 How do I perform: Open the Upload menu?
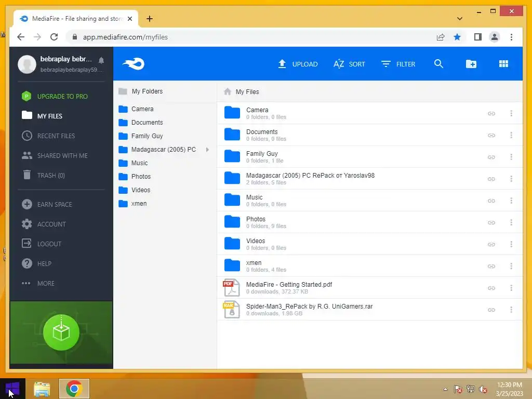pos(298,64)
